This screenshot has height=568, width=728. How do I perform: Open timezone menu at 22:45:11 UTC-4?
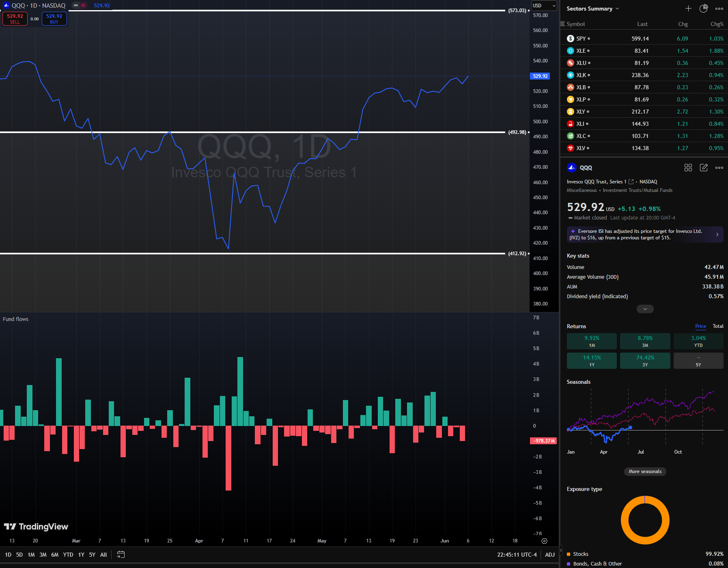click(x=517, y=555)
